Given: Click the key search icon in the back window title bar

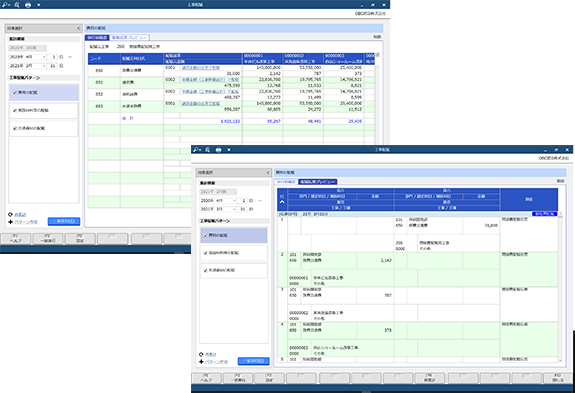Looking at the screenshot, I should (6, 5).
